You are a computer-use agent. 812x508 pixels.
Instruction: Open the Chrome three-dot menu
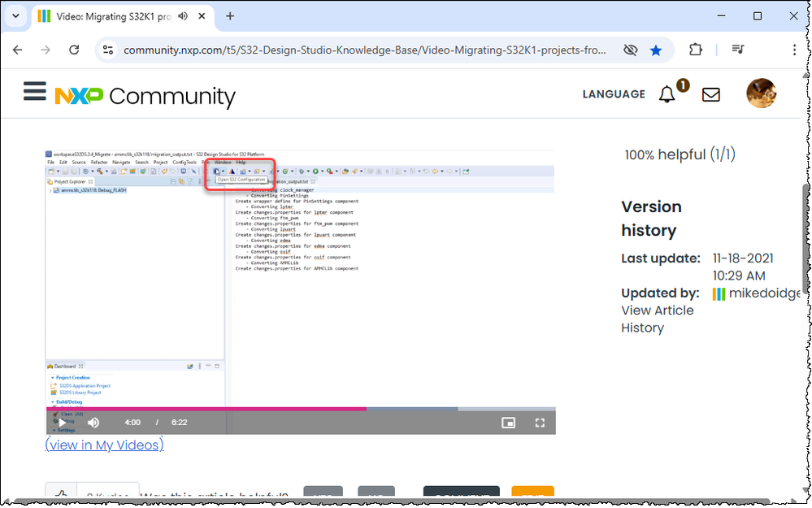tap(794, 50)
